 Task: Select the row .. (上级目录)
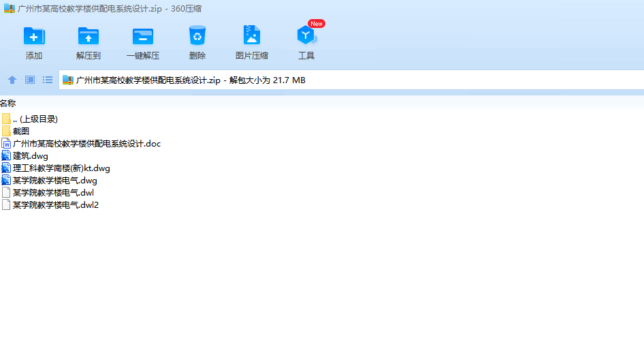coord(35,119)
